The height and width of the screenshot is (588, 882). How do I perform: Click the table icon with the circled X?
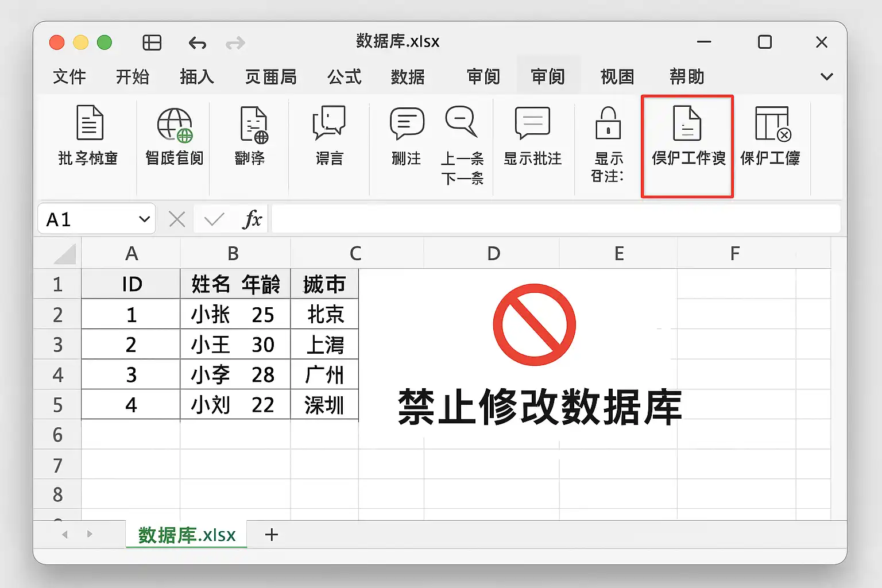pos(773,123)
